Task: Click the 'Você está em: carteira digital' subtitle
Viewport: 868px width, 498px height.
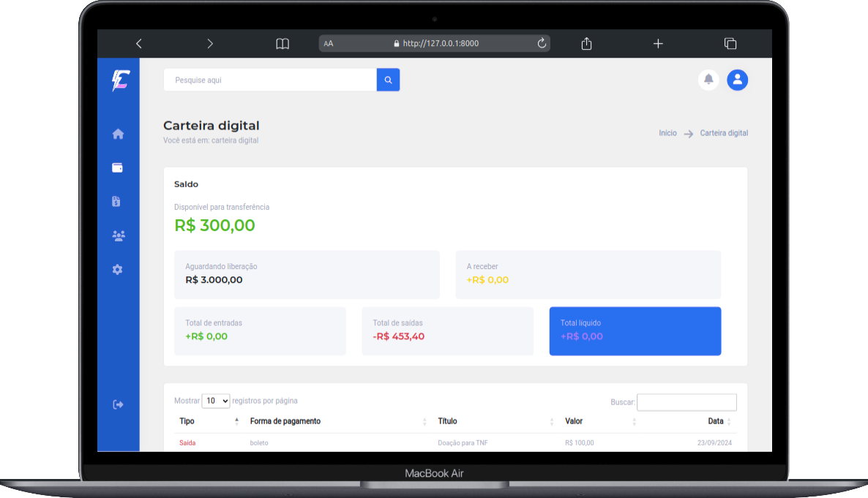Action: click(x=211, y=140)
